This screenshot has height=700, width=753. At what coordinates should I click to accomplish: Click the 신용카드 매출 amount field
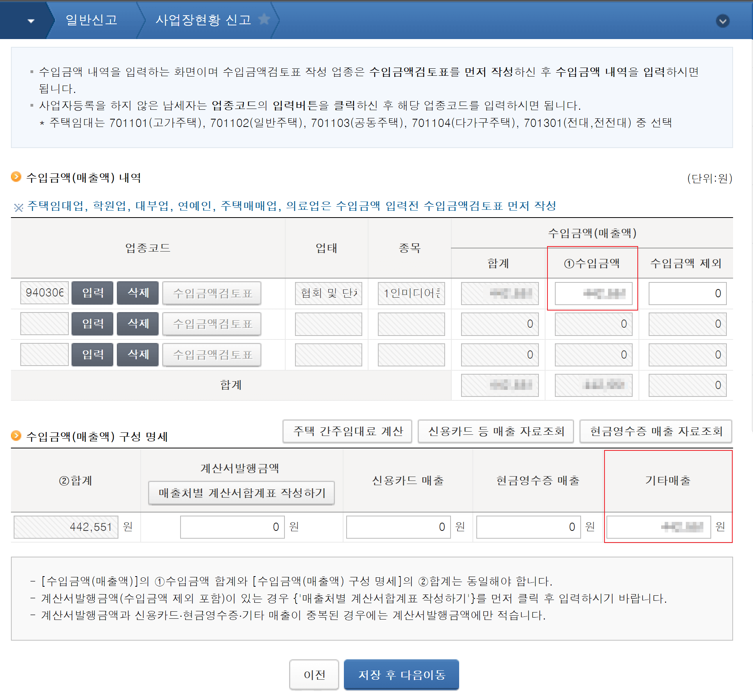(x=398, y=527)
